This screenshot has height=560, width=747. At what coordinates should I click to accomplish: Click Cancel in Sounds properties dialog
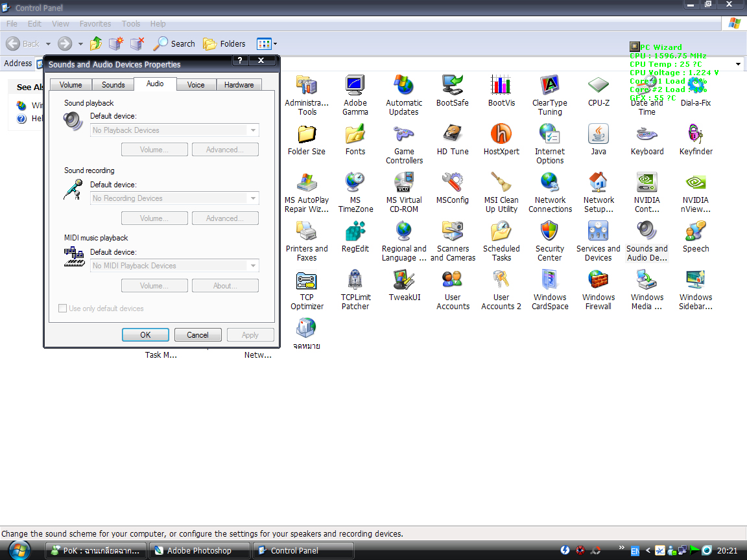(x=198, y=334)
